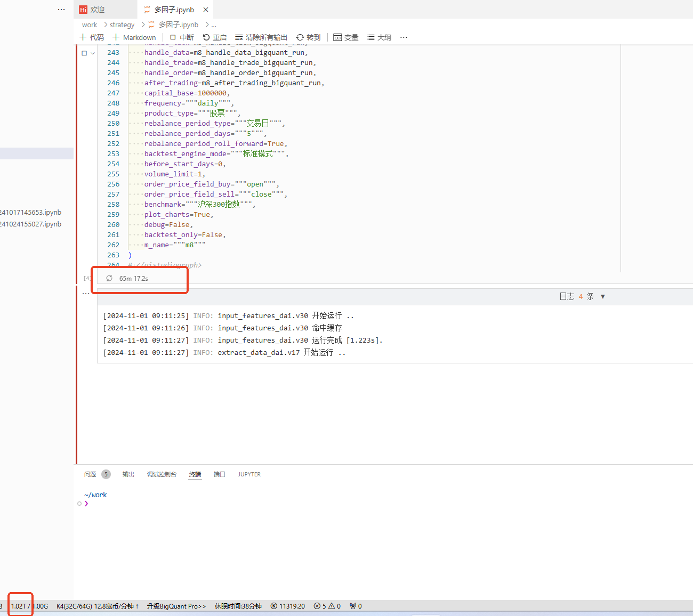
Task: Open the 变量 variables viewer
Action: (345, 37)
